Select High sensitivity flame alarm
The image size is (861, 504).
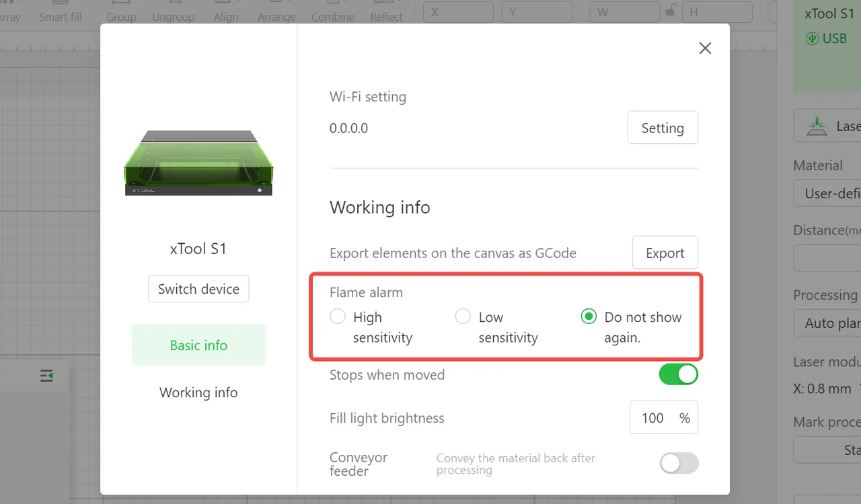pos(338,317)
